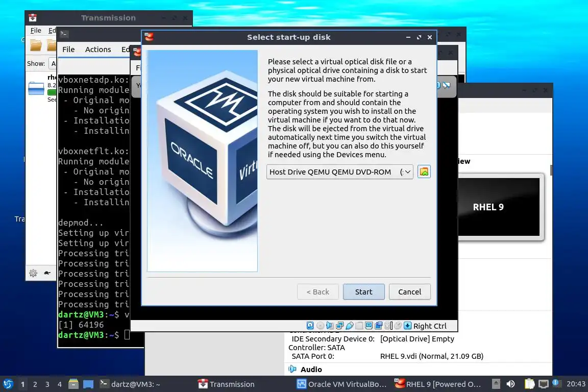This screenshot has width=588, height=392.
Task: Switch to workspace 3 in taskbar
Action: pos(47,384)
